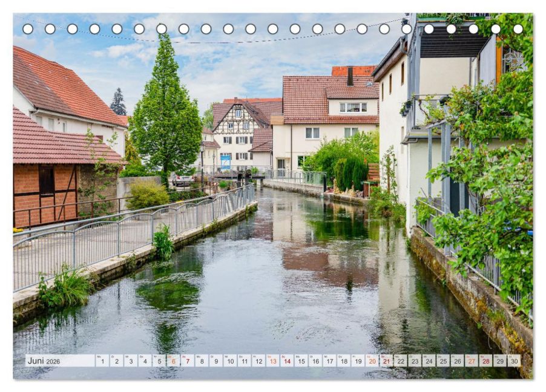Select day 18 in the calendar
546x392 pixels.
[x=344, y=361]
